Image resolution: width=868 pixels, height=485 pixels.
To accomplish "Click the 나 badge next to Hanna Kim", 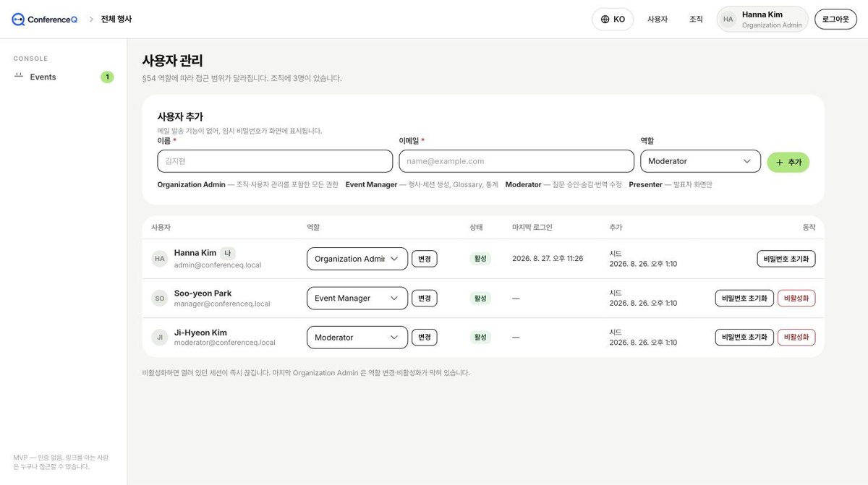I will (227, 253).
